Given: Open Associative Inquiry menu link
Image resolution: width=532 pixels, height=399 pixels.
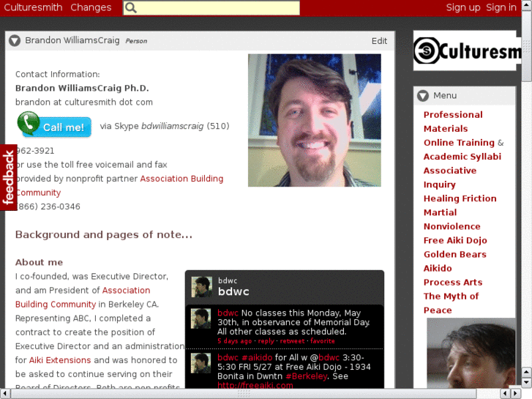Looking at the screenshot, I should coord(450,177).
